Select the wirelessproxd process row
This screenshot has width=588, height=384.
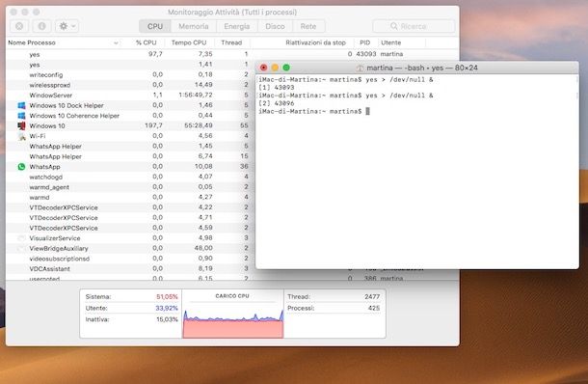click(130, 85)
